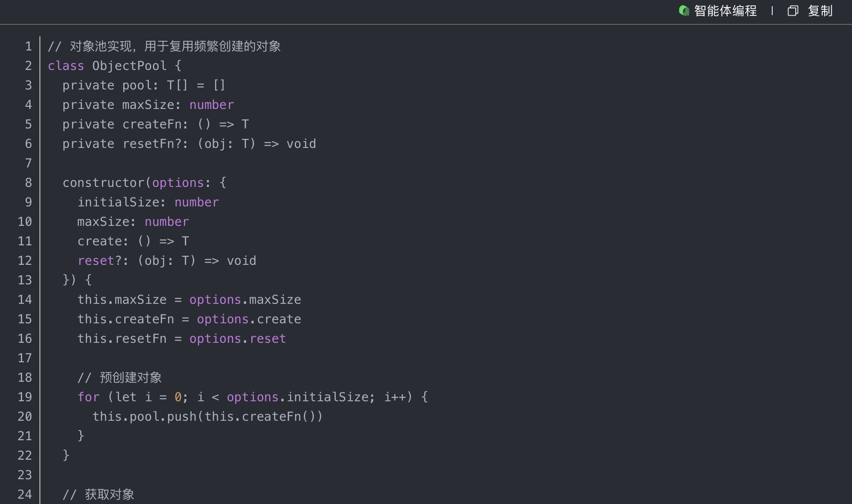Click line number 1 in gutter

point(28,47)
